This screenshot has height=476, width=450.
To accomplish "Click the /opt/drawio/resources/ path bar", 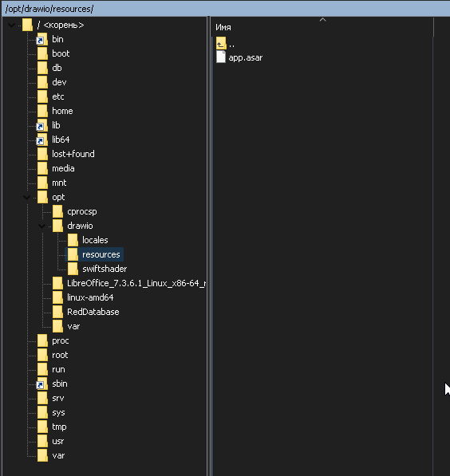I will point(225,9).
